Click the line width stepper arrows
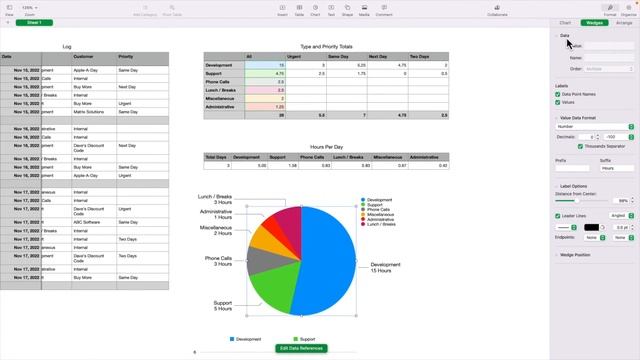 tap(632, 227)
